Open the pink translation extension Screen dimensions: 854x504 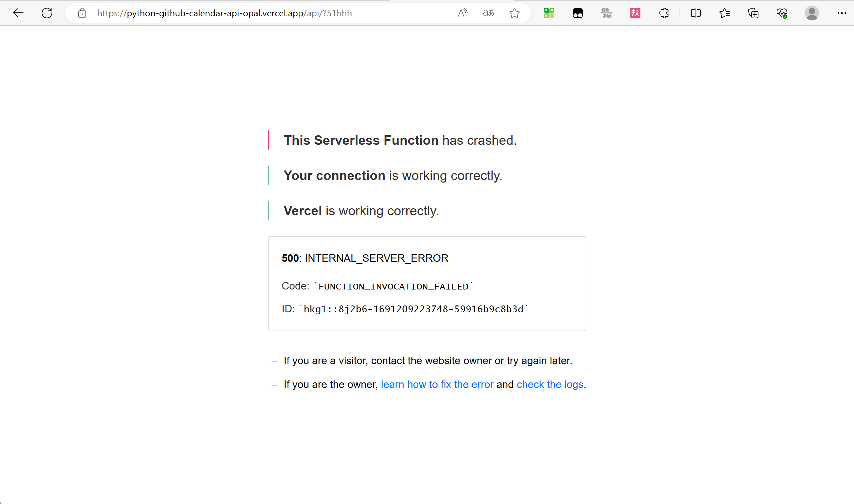[635, 13]
